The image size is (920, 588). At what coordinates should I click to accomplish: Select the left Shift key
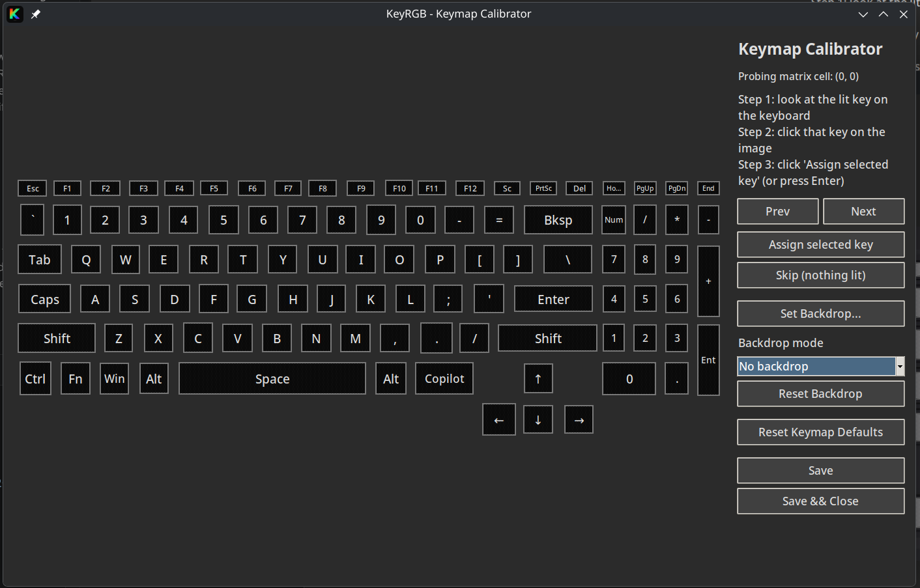57,339
